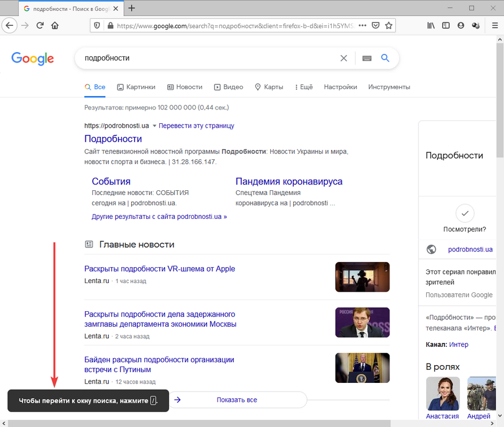Open the 'Интер' channel link

click(459, 344)
